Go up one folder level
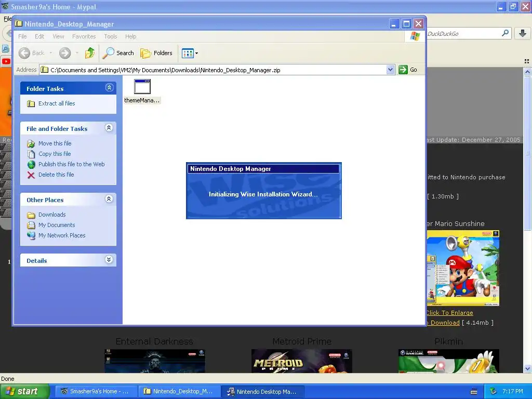This screenshot has width=532, height=399. click(90, 53)
